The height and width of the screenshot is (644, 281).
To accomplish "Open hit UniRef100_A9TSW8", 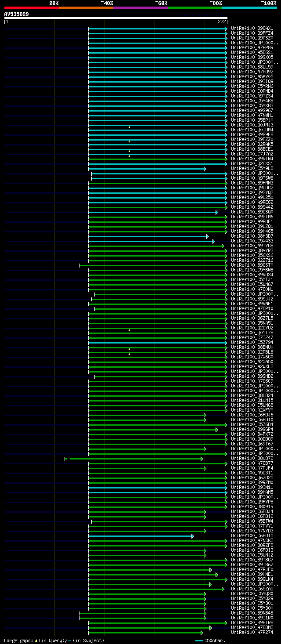I will point(252,178).
